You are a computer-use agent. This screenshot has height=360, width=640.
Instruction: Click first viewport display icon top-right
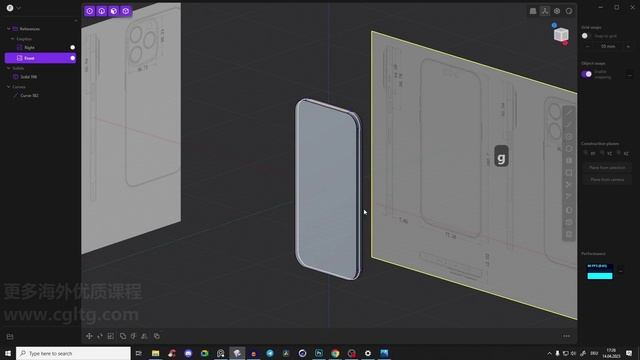coord(533,11)
